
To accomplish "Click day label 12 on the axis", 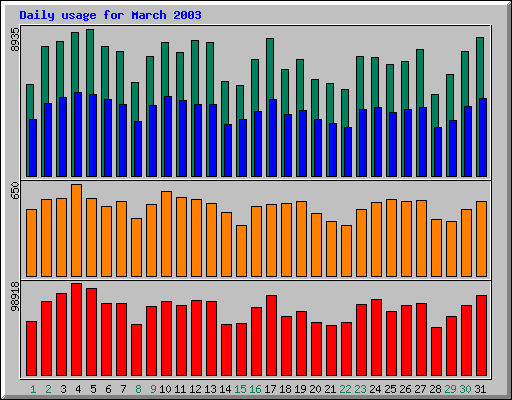I will (x=195, y=389).
